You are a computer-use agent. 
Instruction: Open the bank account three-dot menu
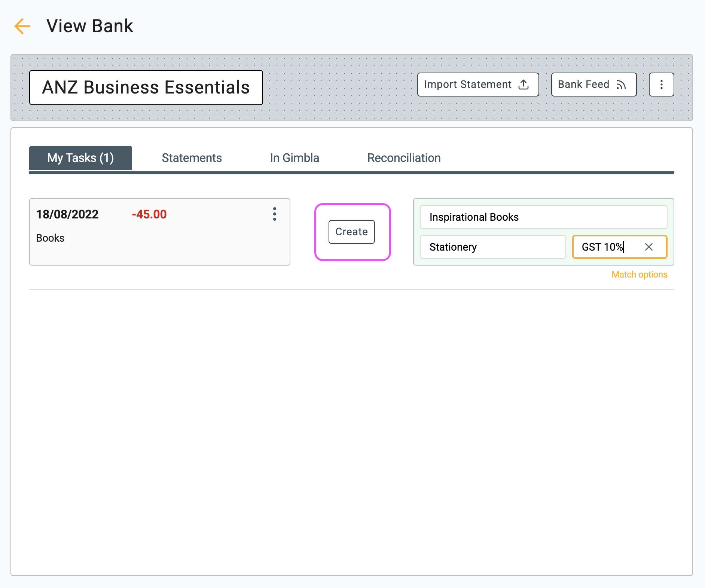661,85
